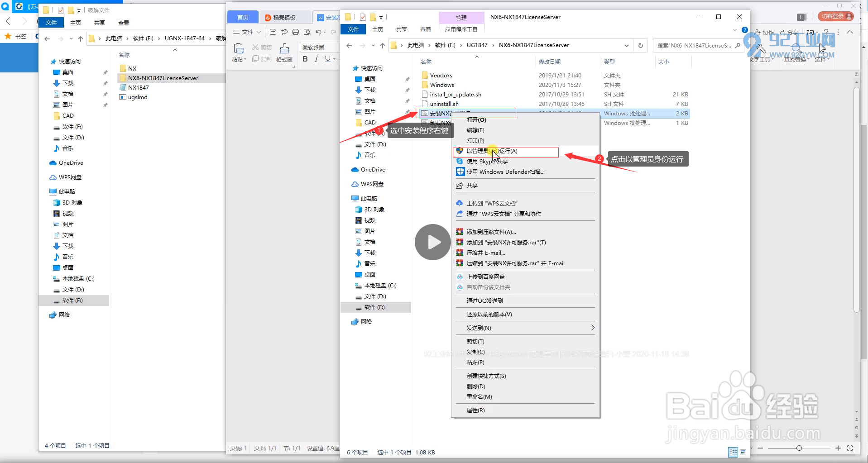
Task: Toggle bold formatting in WPS
Action: (305, 59)
